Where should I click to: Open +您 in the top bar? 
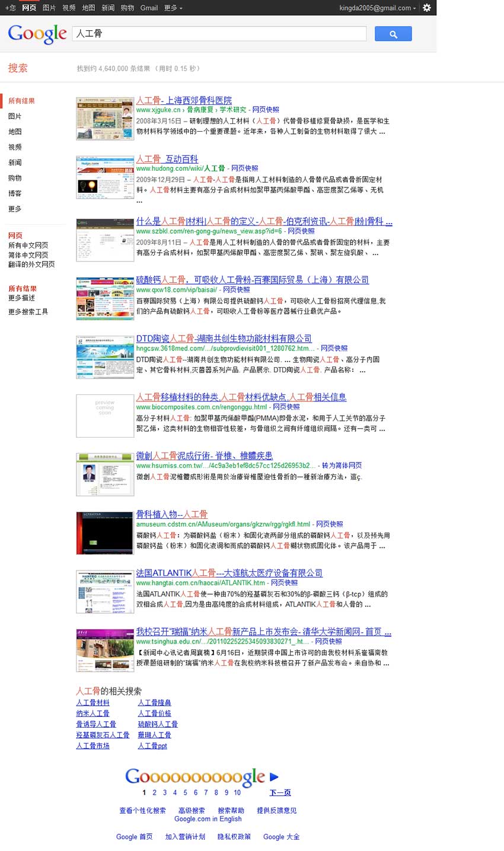10,8
